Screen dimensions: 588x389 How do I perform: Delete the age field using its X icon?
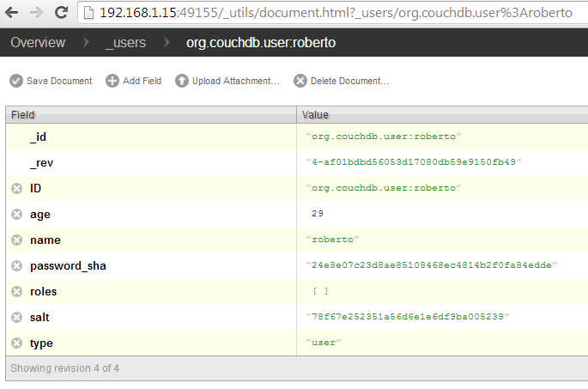17,214
